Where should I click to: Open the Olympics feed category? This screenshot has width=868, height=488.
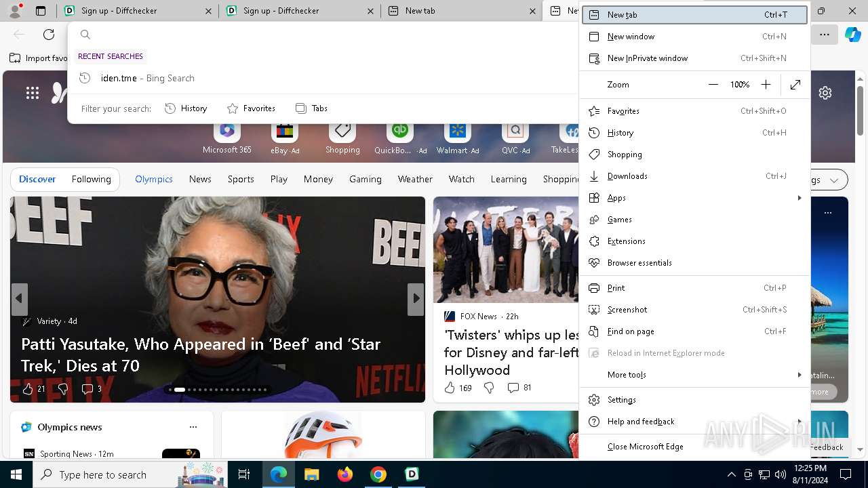pos(154,180)
